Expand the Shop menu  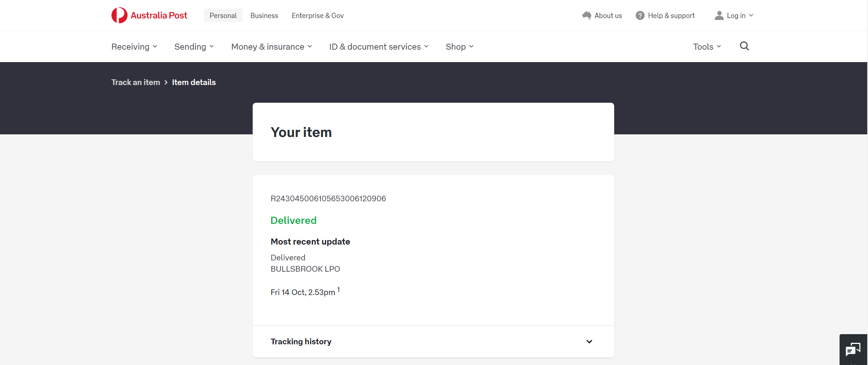click(x=459, y=47)
